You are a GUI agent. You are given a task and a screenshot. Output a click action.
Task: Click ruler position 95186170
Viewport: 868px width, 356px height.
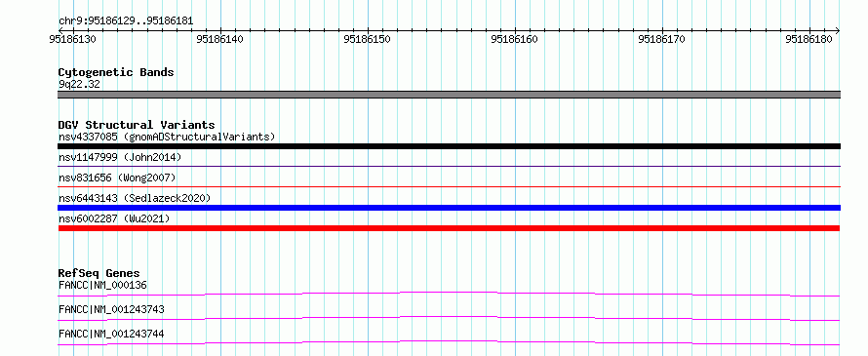662,39
